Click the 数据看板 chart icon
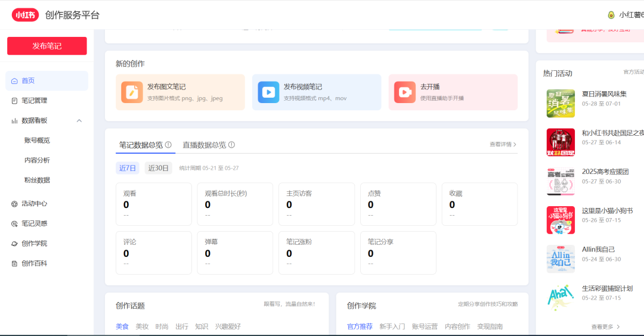Screen dimensions: 644x336 pos(14,120)
